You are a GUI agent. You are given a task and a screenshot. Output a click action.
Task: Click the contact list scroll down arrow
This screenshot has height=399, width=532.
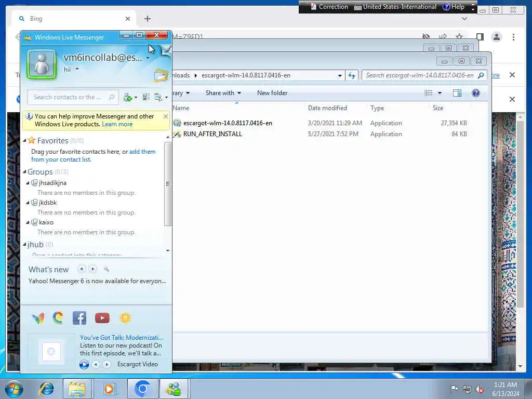[168, 250]
